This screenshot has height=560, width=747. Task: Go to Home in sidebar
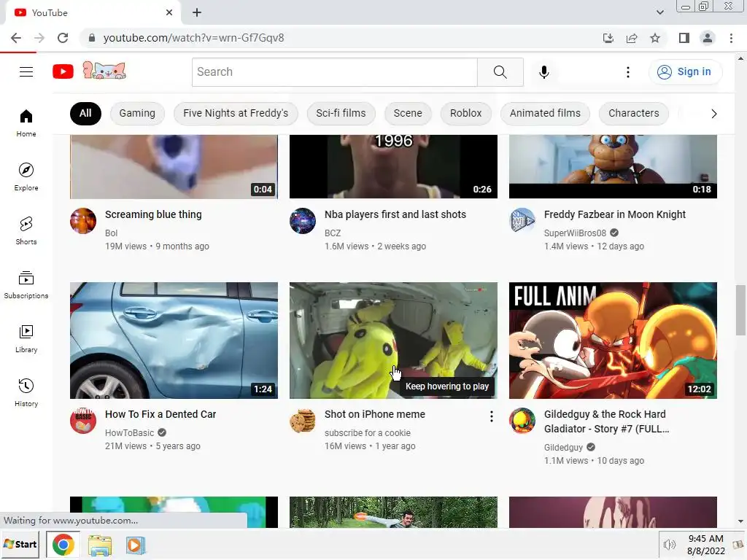tap(26, 122)
